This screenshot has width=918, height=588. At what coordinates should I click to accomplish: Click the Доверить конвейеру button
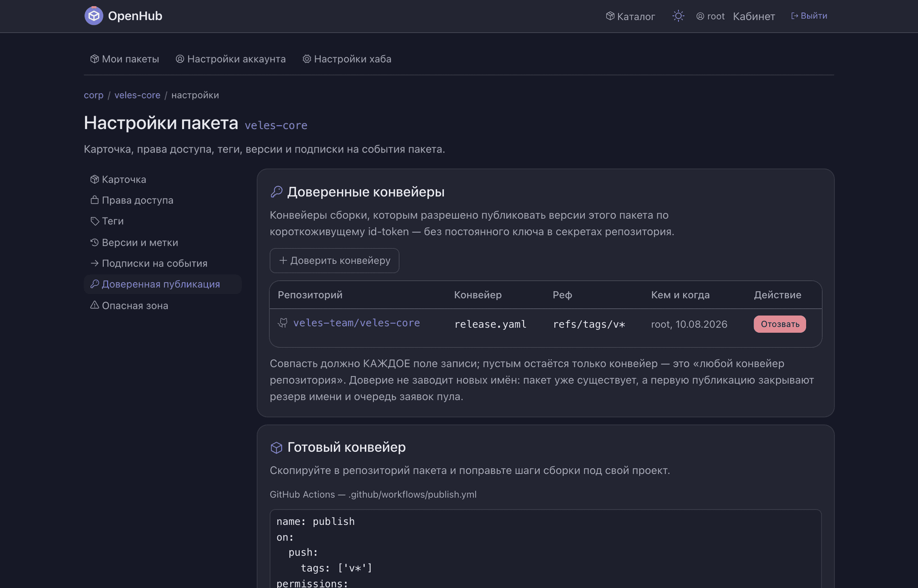pyautogui.click(x=334, y=261)
